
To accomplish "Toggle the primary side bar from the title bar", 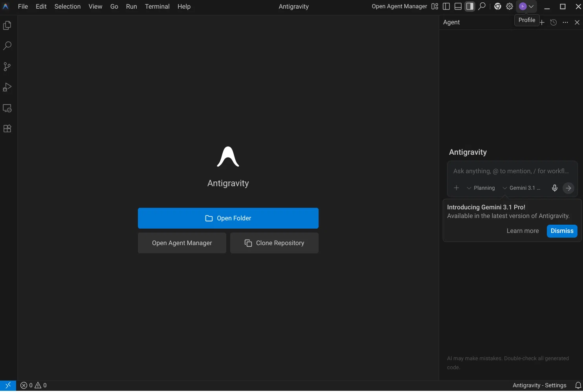I will (446, 6).
